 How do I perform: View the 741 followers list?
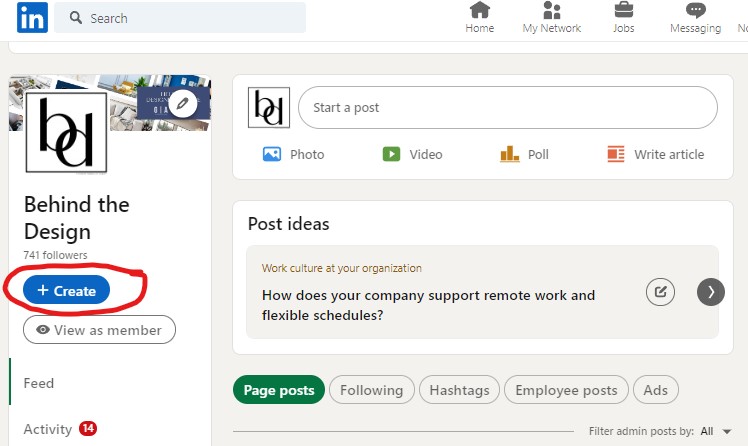[x=55, y=255]
